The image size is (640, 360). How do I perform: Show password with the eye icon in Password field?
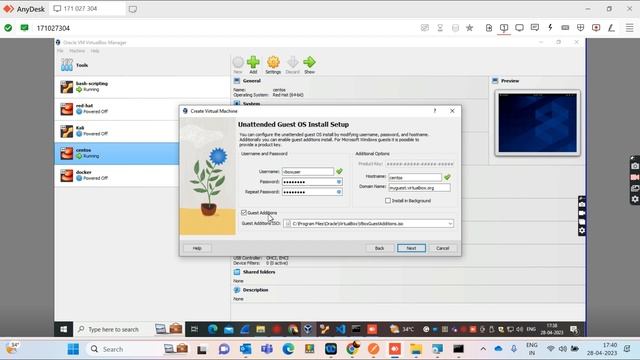[339, 182]
